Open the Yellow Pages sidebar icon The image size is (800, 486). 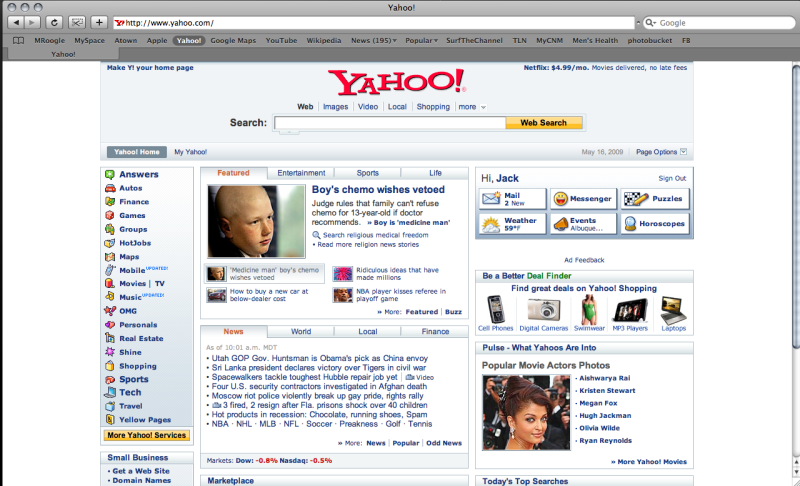tap(110, 420)
